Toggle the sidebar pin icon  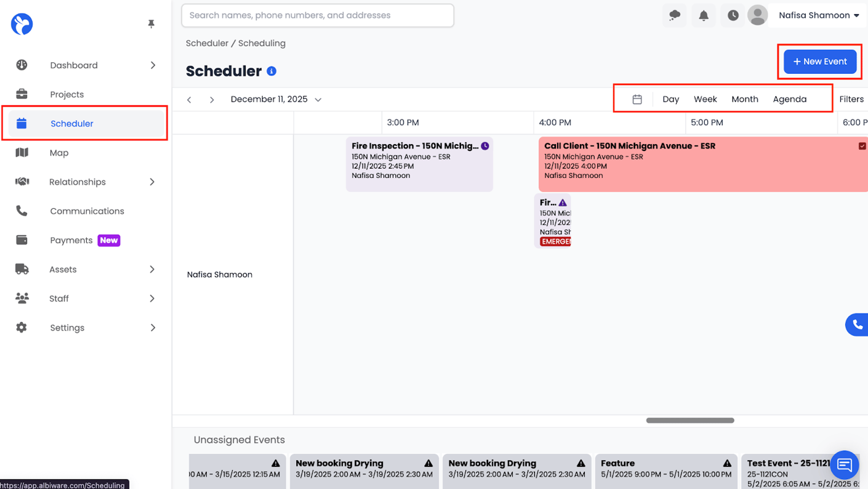point(151,24)
